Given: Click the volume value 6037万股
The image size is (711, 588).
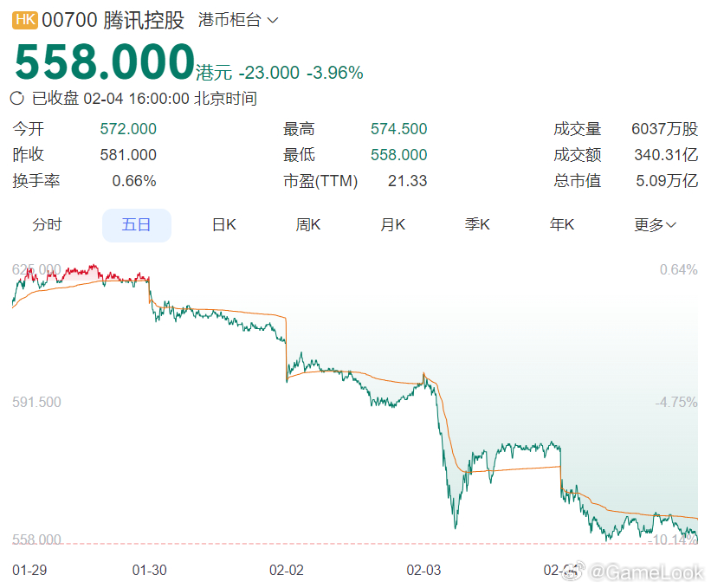Looking at the screenshot, I should [x=665, y=129].
